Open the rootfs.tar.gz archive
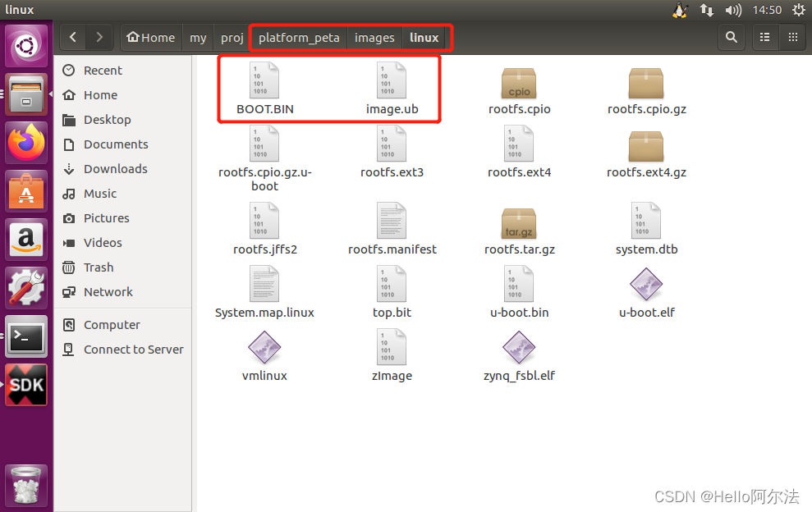Viewport: 812px width, 512px height. 519,230
